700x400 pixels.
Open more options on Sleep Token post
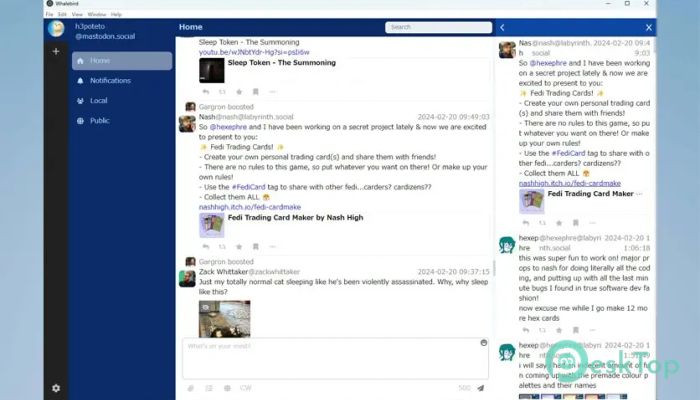[x=273, y=92]
